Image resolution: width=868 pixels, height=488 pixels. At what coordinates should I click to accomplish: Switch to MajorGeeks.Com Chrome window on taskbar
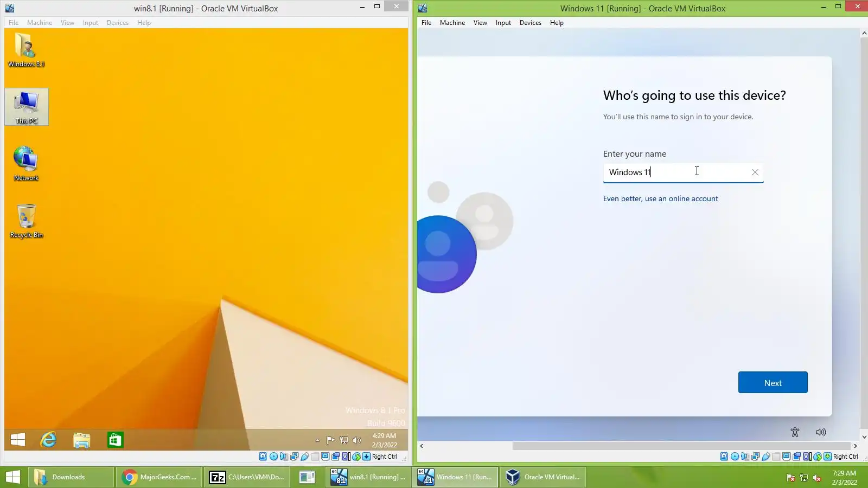[159, 477]
